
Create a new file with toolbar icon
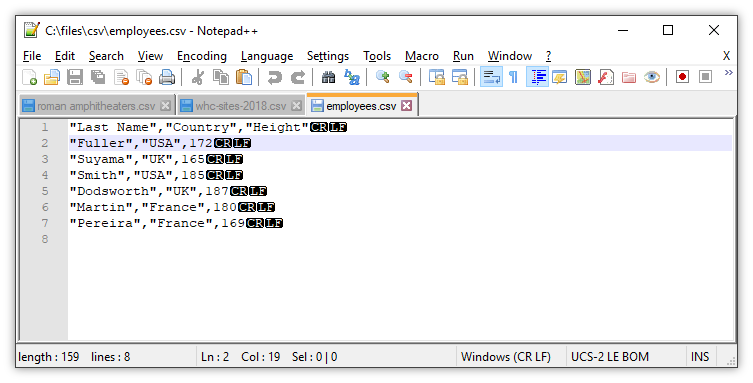point(29,77)
